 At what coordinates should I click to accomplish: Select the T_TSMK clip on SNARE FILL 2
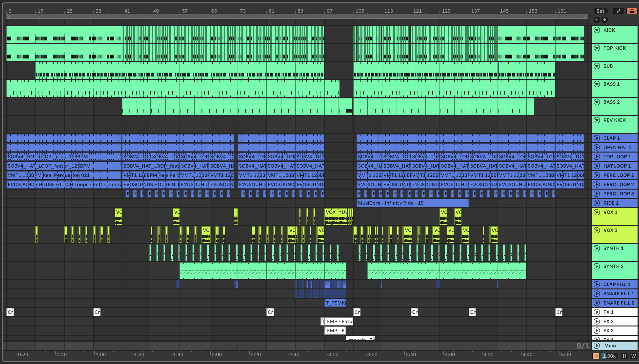coord(335,303)
